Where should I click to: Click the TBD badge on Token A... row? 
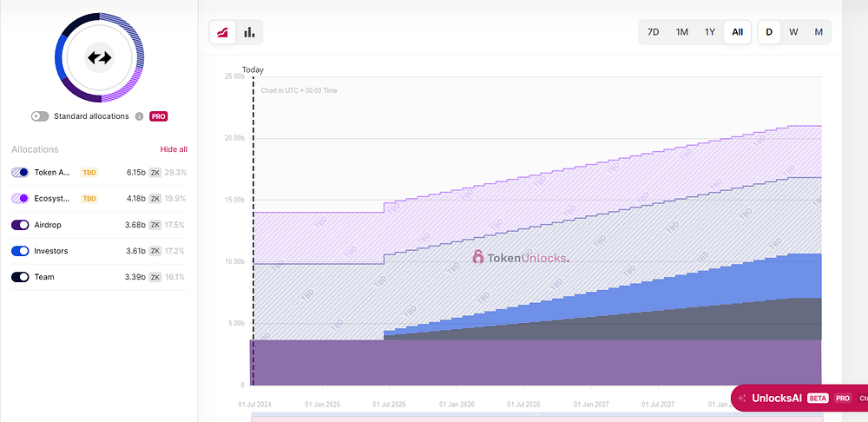coord(89,173)
